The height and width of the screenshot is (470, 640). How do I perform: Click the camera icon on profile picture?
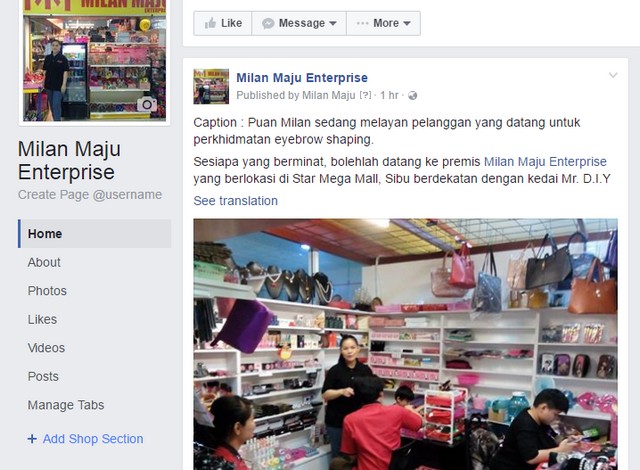click(147, 104)
